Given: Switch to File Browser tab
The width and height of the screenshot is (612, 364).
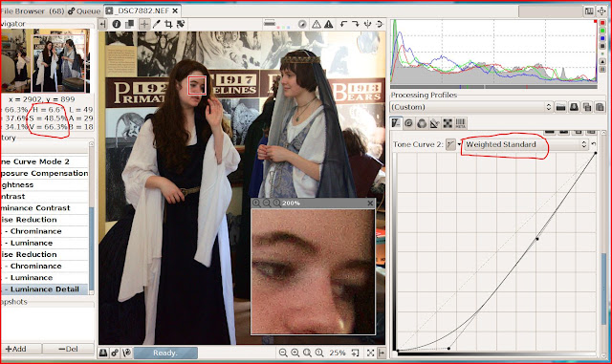Looking at the screenshot, I should click(32, 11).
